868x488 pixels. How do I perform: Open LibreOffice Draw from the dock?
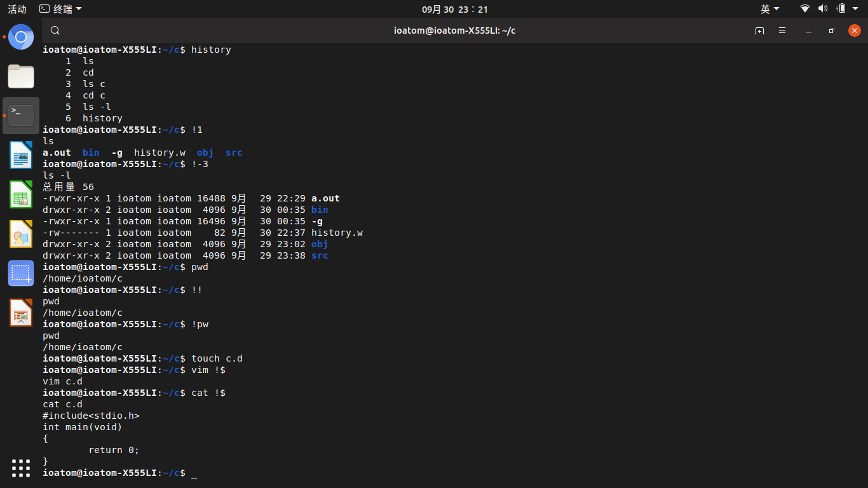click(x=21, y=234)
